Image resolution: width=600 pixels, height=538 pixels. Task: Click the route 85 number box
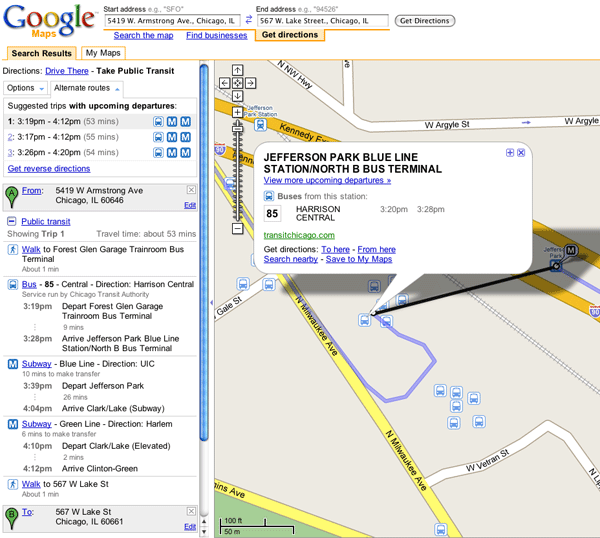[x=272, y=214]
